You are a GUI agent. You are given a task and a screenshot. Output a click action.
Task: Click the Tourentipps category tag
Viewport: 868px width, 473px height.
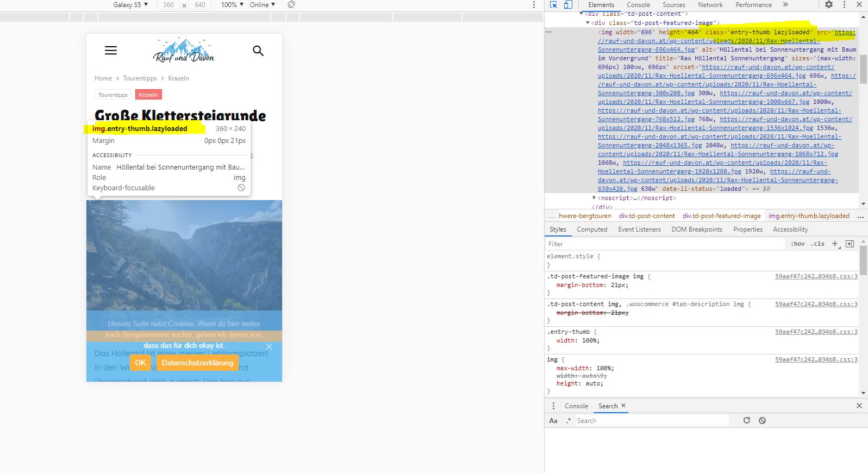(113, 95)
